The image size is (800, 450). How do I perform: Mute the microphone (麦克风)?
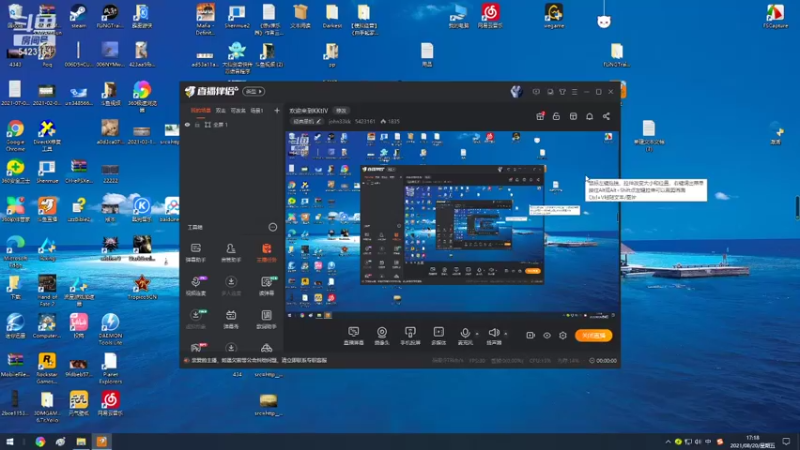465,336
